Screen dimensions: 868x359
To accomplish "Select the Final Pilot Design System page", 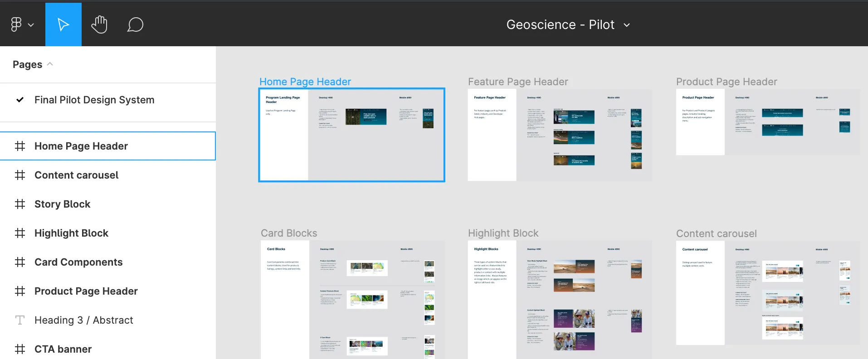I will [94, 100].
